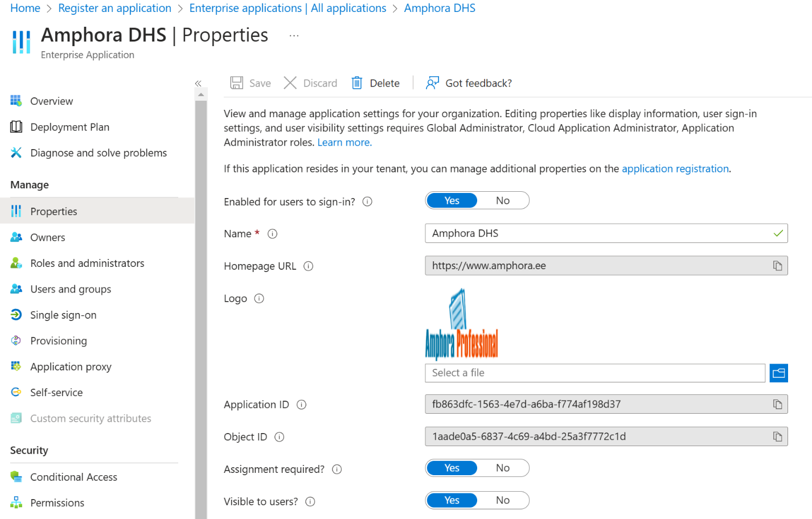Click the Home breadcrumb link
This screenshot has width=812, height=519.
25,8
